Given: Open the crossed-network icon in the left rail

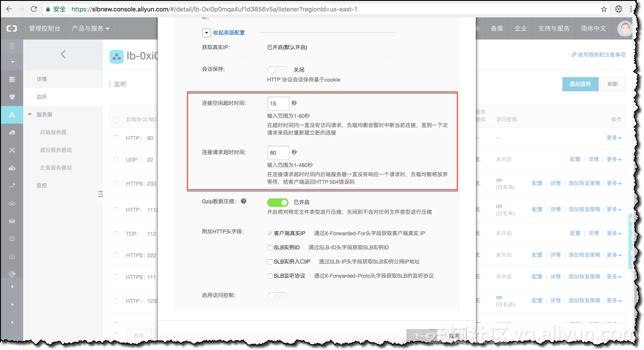Looking at the screenshot, I should [x=12, y=150].
